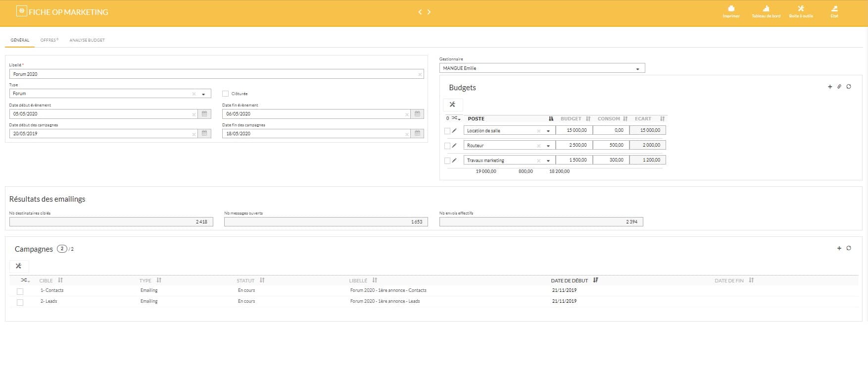Image resolution: width=868 pixels, height=385 pixels.
Task: Open calendar for Date début événement
Action: click(204, 114)
